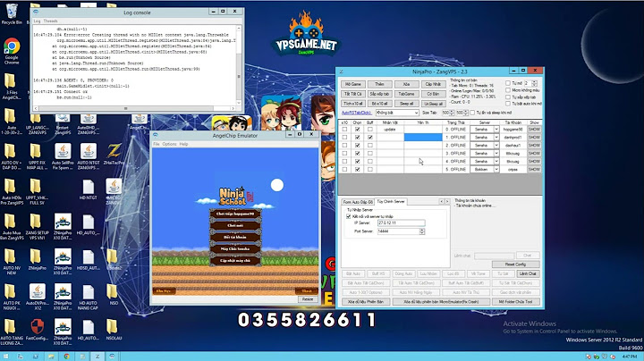Viewport: 644px width, 361px height.
Task: Click the Sleep all button
Action: [406, 104]
